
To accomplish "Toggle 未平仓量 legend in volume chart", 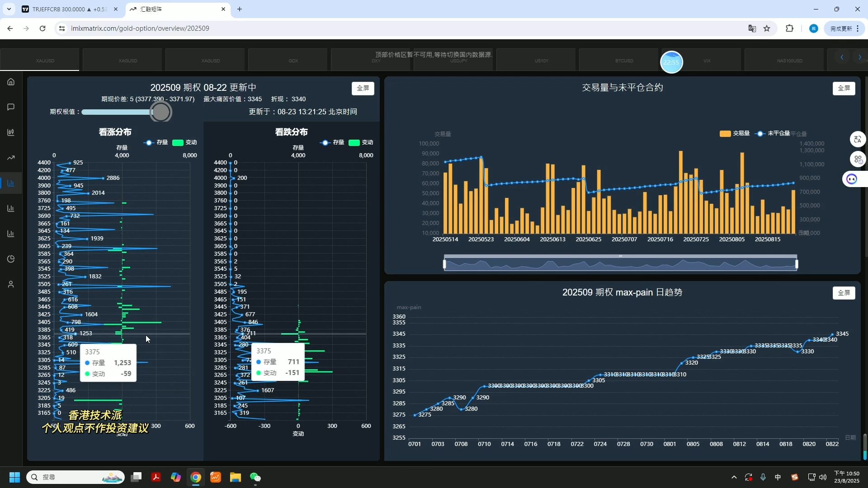I will coord(773,133).
